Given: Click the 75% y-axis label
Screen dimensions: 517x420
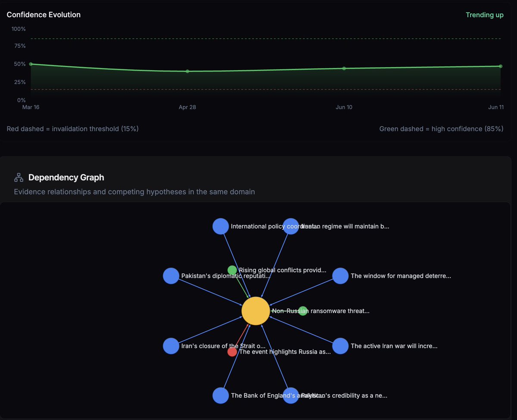Looking at the screenshot, I should (20, 46).
